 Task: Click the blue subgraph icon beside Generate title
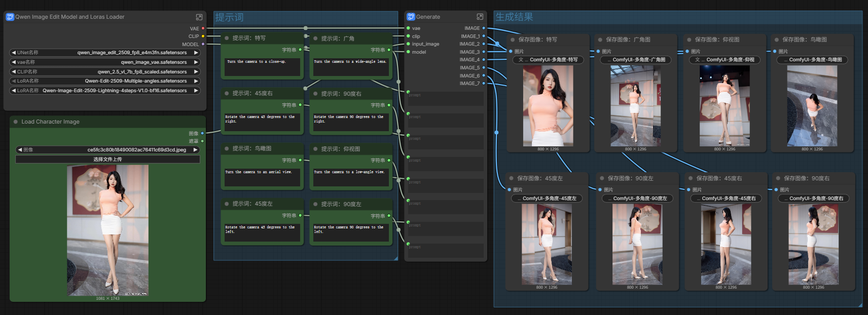click(x=411, y=17)
